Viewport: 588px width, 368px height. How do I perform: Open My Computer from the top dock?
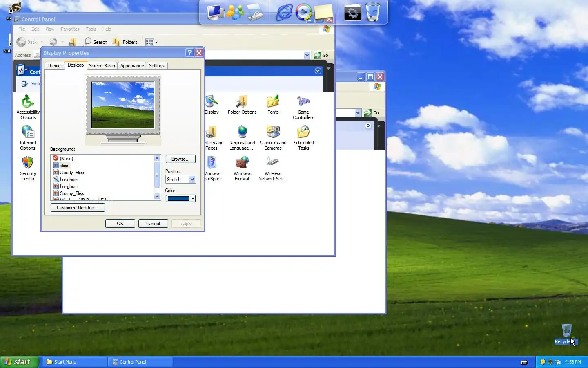(x=215, y=12)
